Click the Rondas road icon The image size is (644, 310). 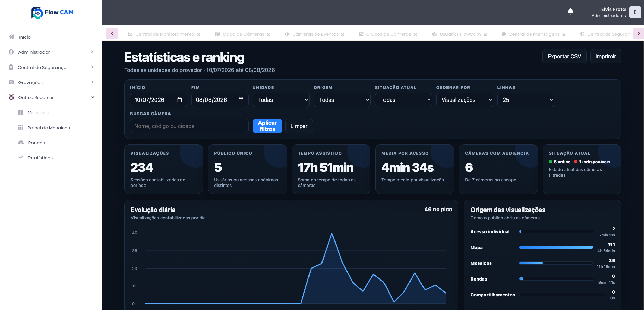[21, 142]
